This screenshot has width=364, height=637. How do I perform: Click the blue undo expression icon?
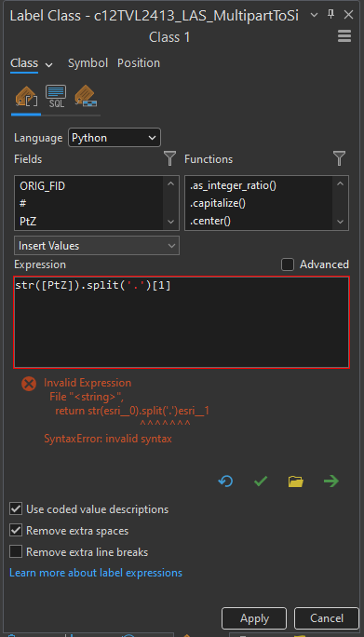[225, 481]
